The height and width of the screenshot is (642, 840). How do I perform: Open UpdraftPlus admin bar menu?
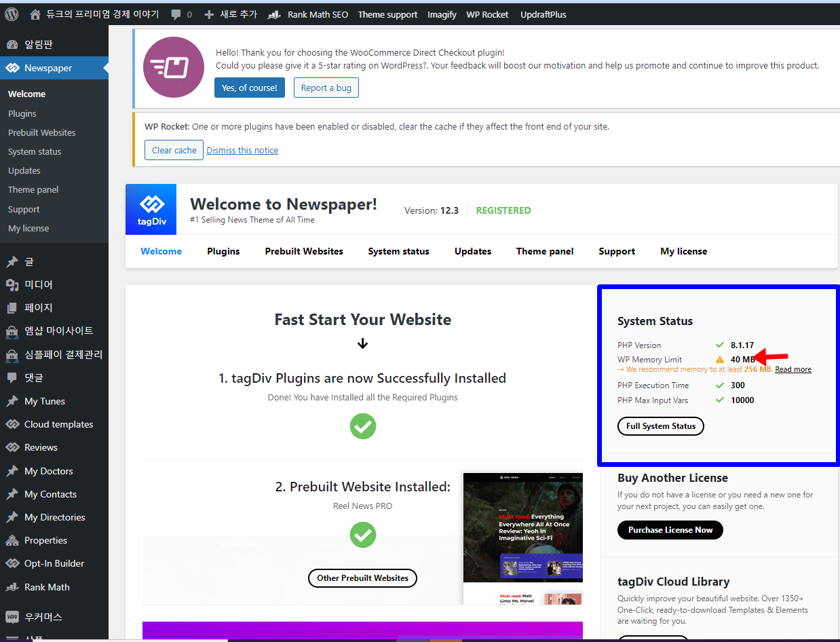(543, 14)
